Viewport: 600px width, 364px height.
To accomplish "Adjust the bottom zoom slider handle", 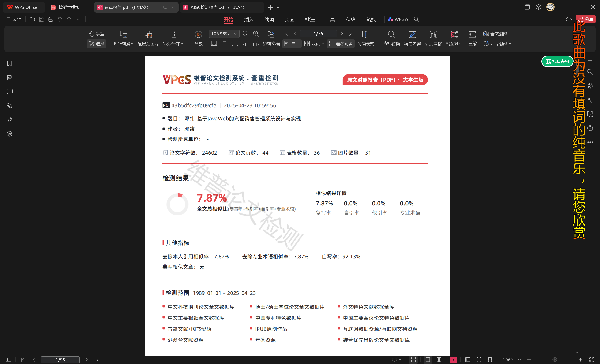I will click(555, 360).
